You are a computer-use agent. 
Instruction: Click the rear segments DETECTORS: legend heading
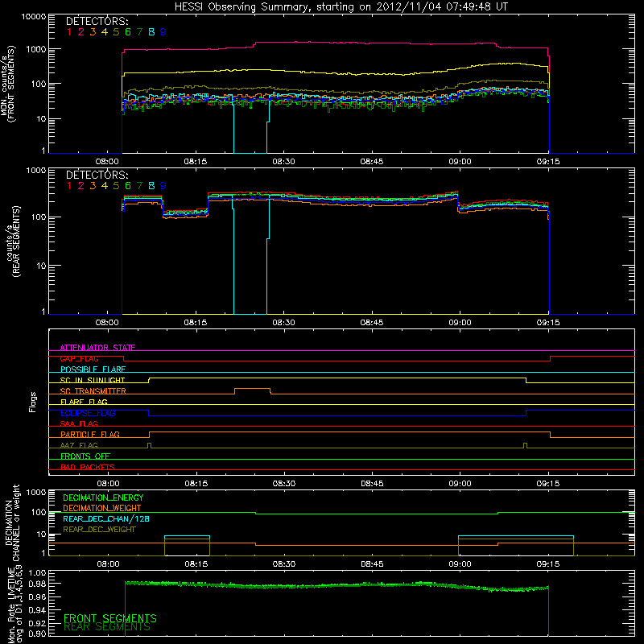(97, 175)
